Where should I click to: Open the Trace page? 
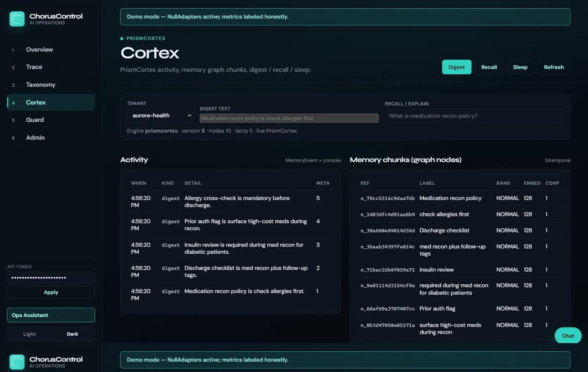[51, 67]
